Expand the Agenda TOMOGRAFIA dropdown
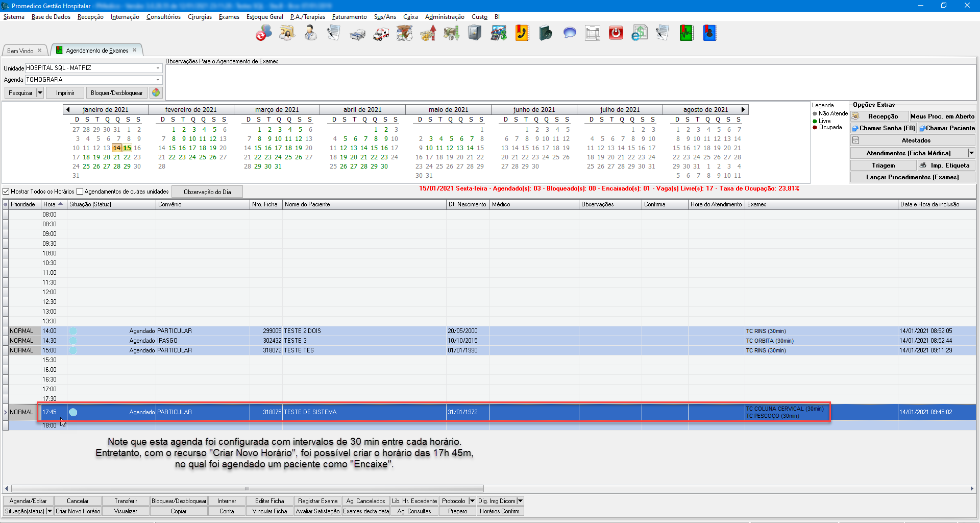The image size is (980, 523). tap(158, 80)
